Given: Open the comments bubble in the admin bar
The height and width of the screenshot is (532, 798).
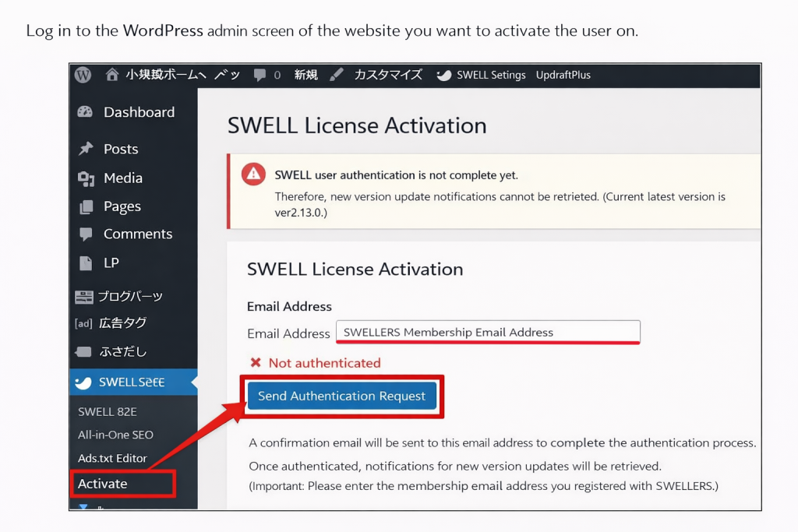Looking at the screenshot, I should tap(259, 75).
